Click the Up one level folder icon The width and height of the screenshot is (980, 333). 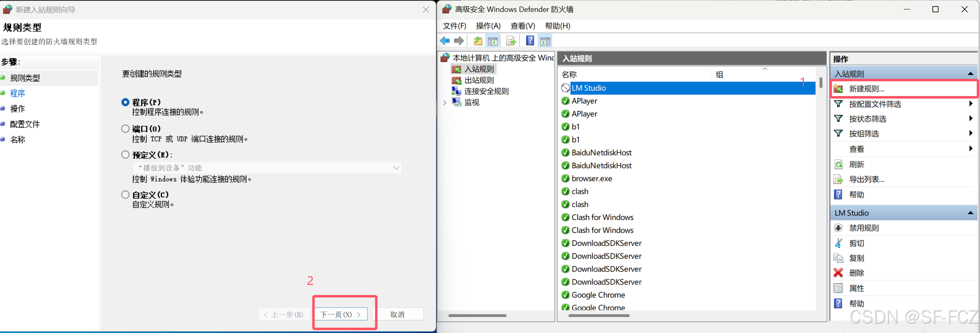(478, 41)
